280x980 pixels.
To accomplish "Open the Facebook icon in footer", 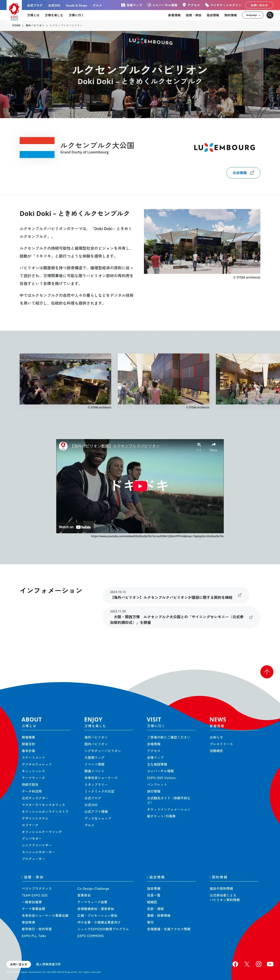I will coord(236,964).
